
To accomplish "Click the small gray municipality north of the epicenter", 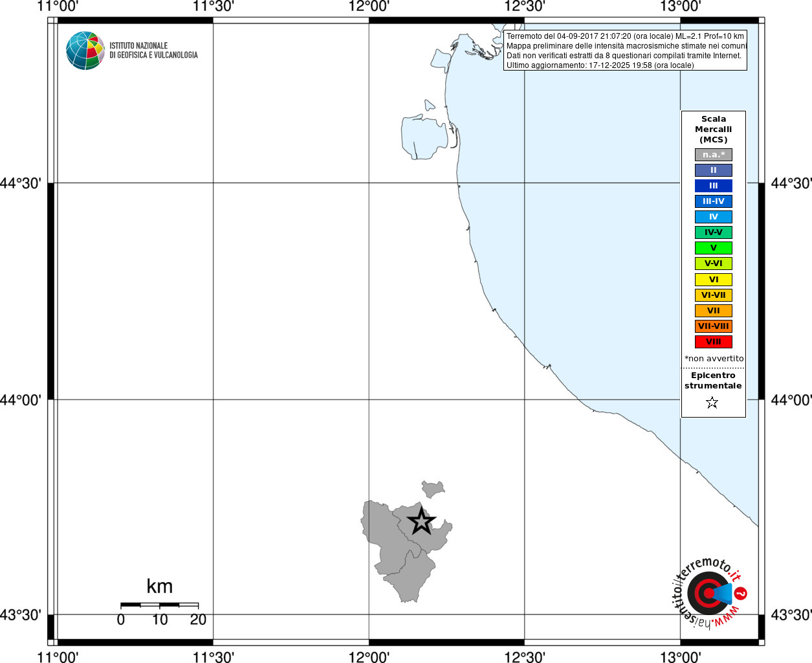I will pyautogui.click(x=432, y=488).
